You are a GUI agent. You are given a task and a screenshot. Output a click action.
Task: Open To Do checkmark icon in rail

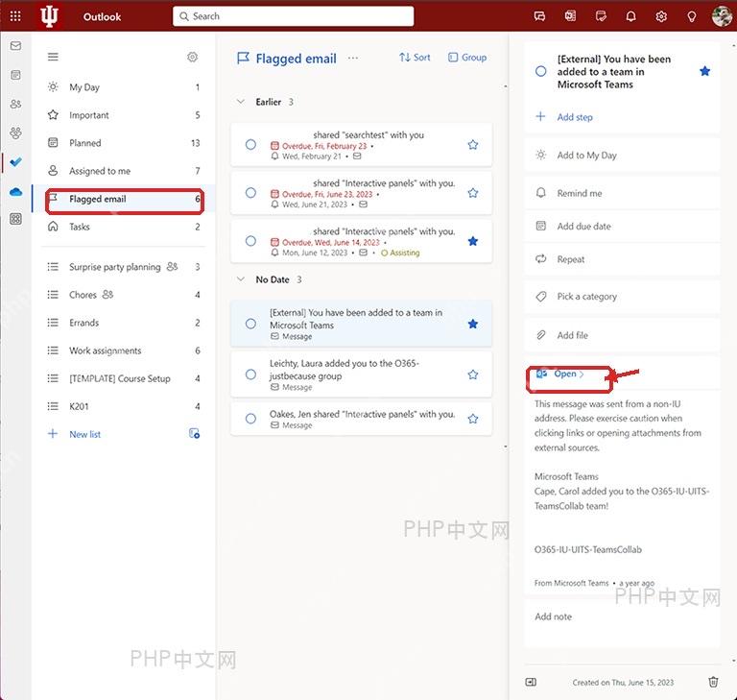pos(15,162)
